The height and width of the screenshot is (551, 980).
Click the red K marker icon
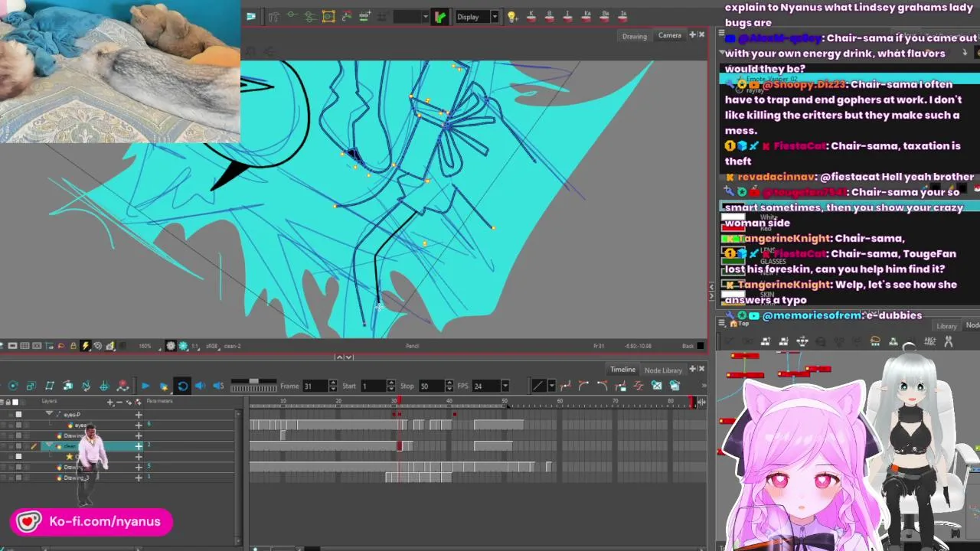531,16
